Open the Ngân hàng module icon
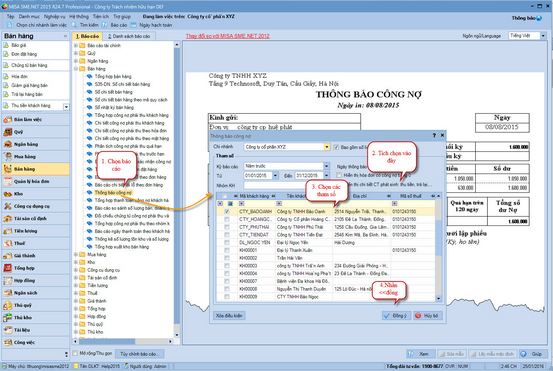553x371 pixels. pyautogui.click(x=8, y=144)
